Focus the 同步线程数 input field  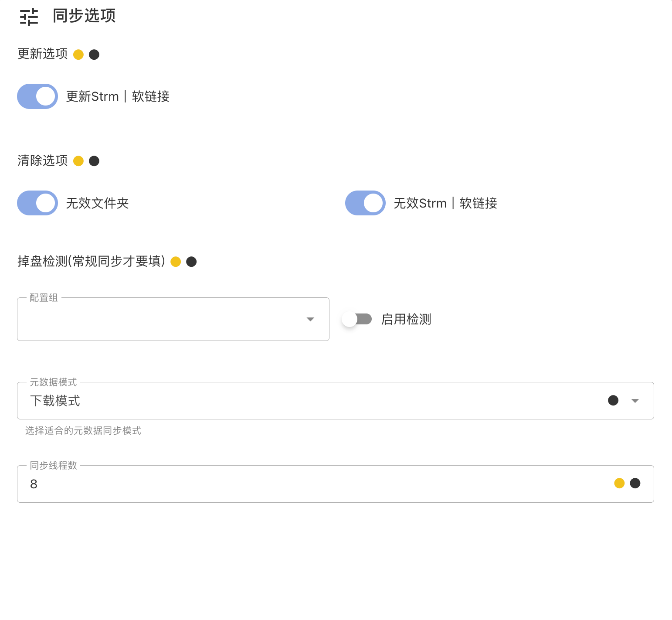pos(305,484)
